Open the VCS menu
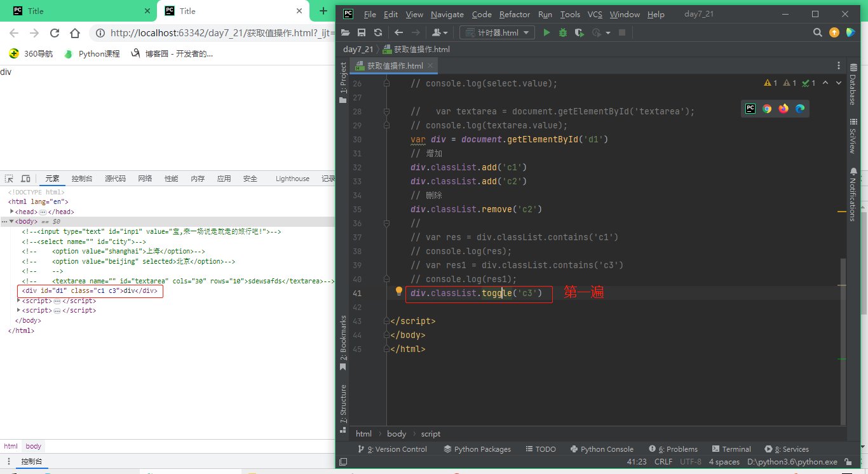 595,14
